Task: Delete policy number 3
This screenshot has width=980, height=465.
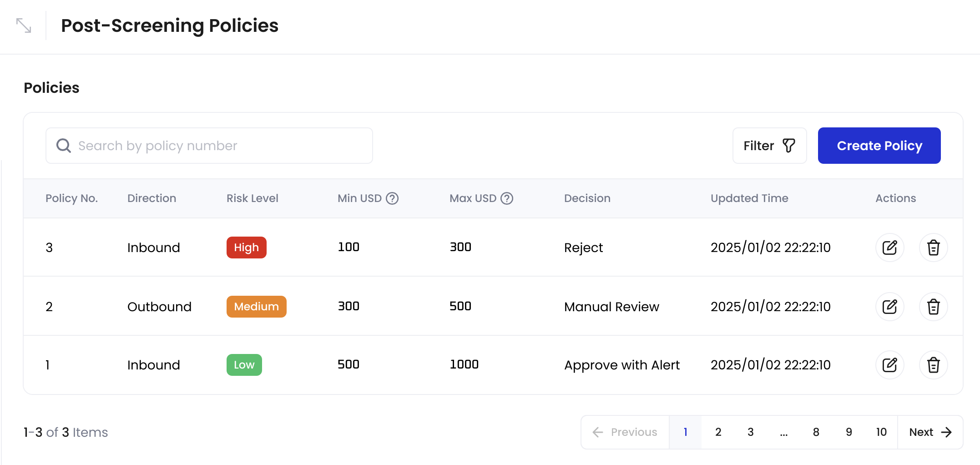Action: (x=933, y=248)
